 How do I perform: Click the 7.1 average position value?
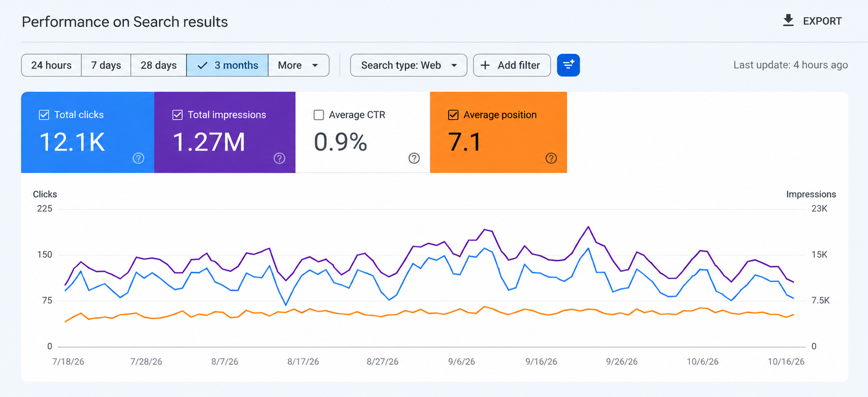coord(465,142)
